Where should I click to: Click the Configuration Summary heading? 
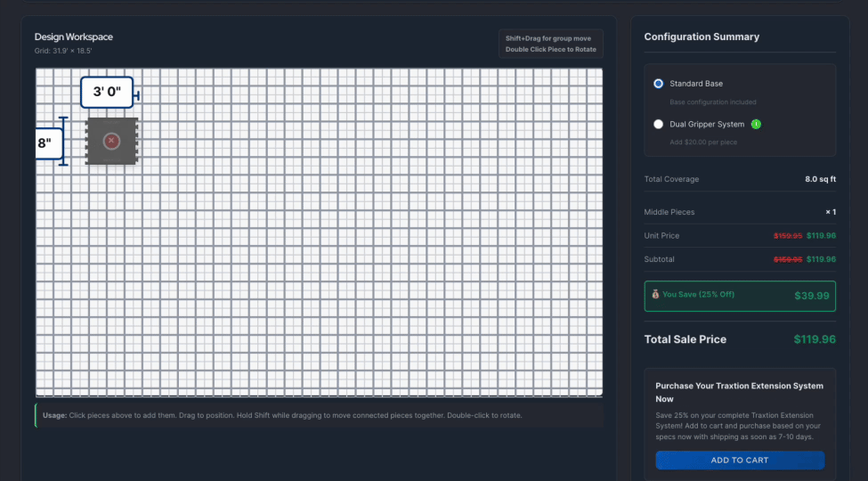[x=702, y=37]
